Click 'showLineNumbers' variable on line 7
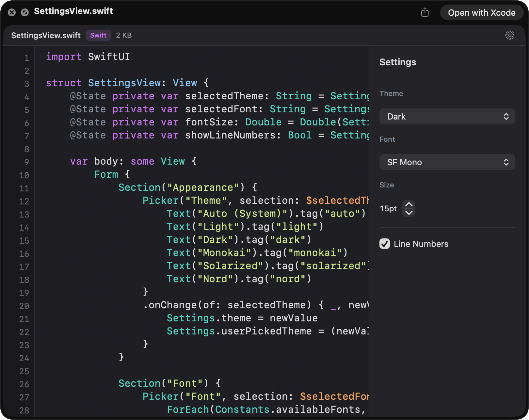Viewport: 529px width, 420px height. 231,135
